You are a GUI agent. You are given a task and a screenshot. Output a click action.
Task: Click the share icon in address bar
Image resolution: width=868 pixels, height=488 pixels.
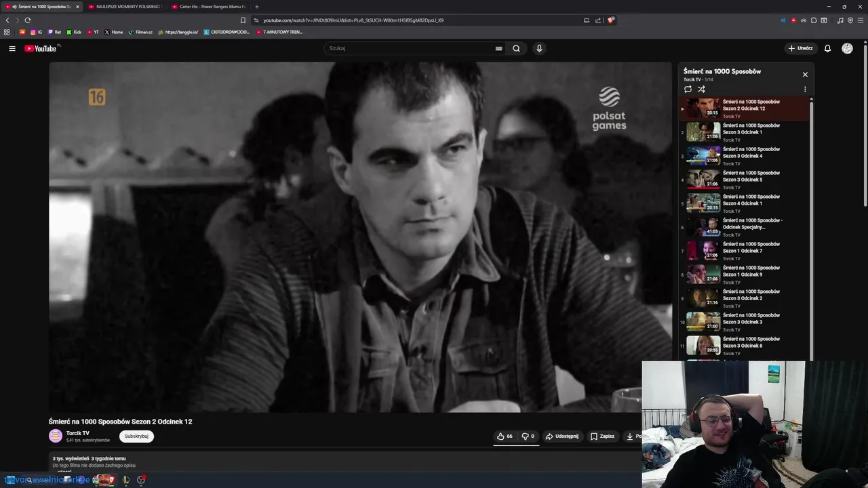(598, 20)
